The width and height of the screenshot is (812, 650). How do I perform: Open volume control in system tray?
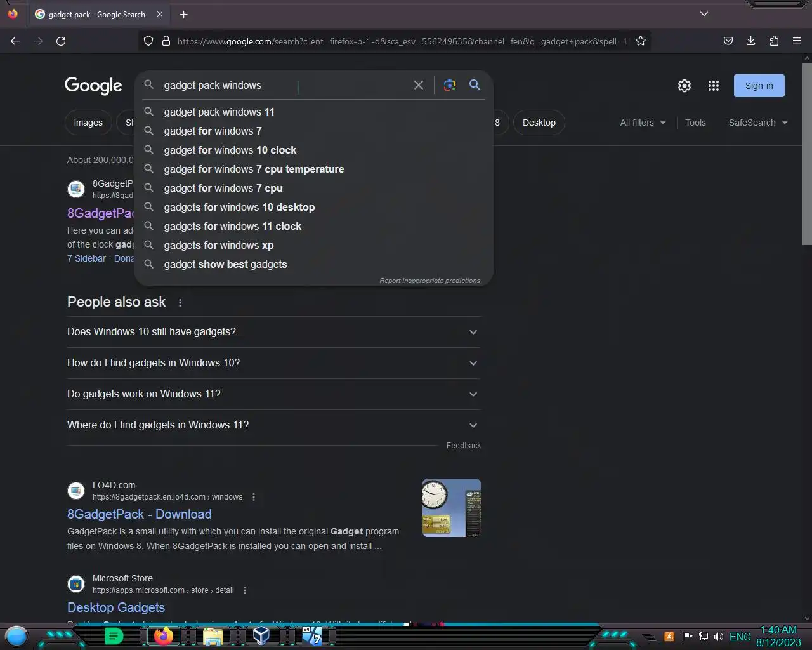tap(719, 637)
